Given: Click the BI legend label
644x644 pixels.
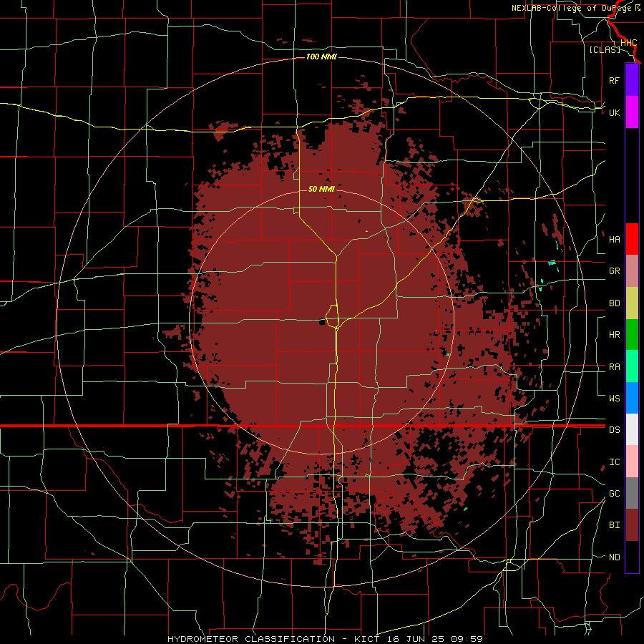Looking at the screenshot, I should pos(615,525).
